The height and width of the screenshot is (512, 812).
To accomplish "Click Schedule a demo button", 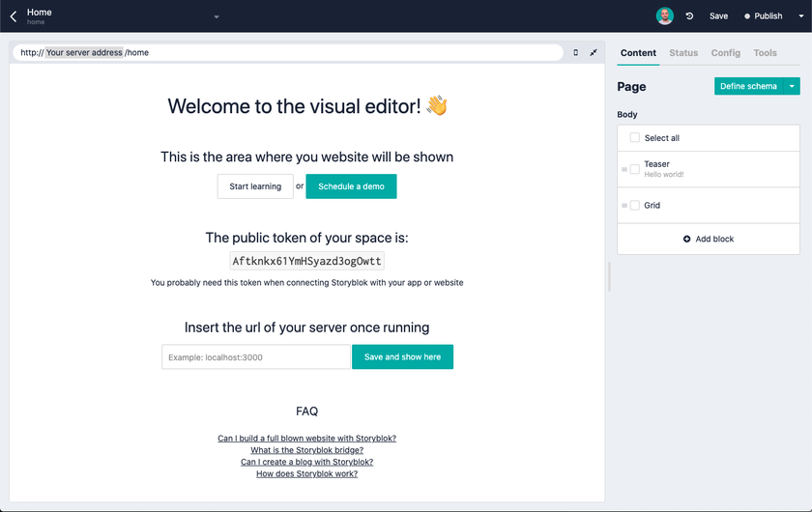I will click(x=351, y=186).
